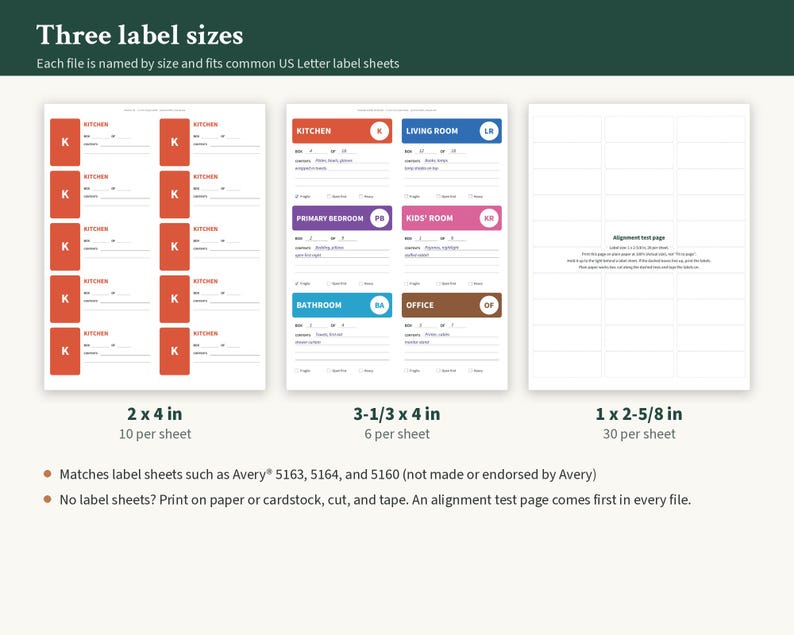This screenshot has width=794, height=635.
Task: Check Heavy on the Kids' Room label
Action: [470, 284]
